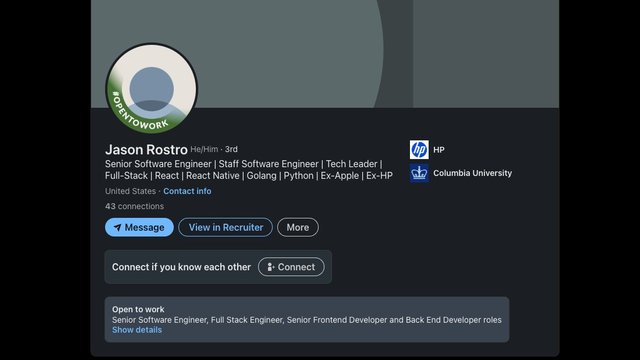Click the profile background banner image
The height and width of the screenshot is (360, 640).
pos(324,54)
